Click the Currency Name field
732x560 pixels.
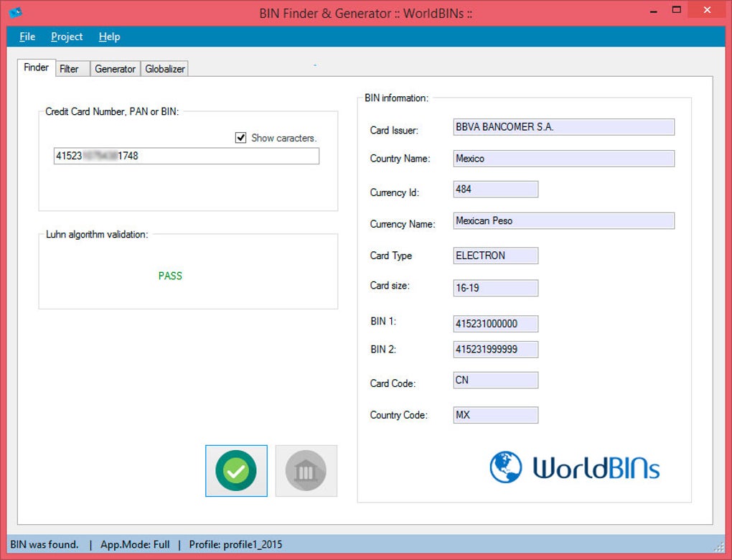(x=563, y=220)
